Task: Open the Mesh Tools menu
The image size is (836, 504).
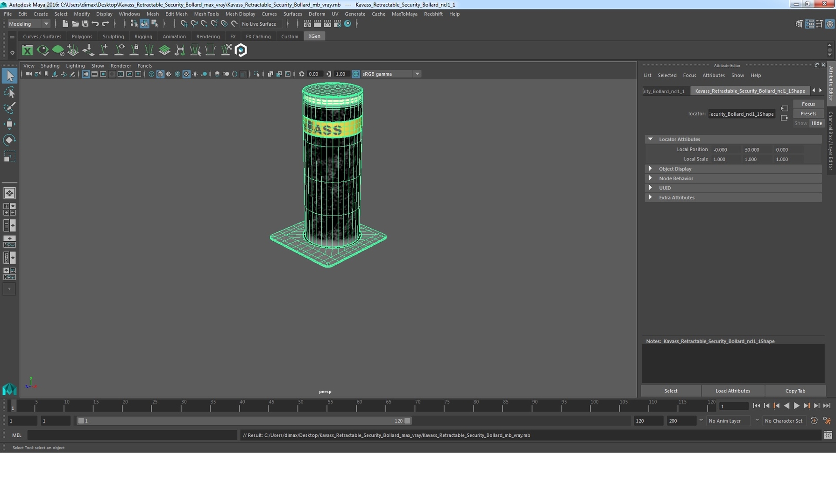Action: [206, 14]
